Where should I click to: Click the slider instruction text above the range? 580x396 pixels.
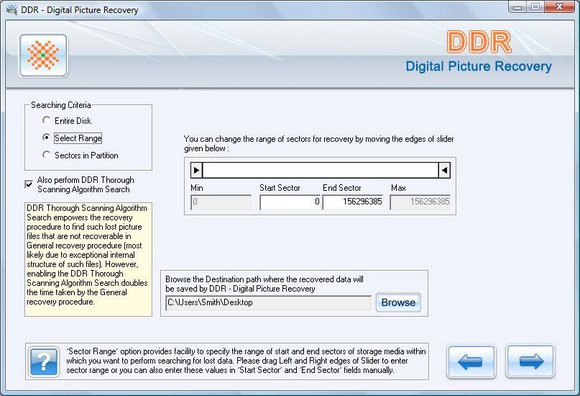click(319, 143)
